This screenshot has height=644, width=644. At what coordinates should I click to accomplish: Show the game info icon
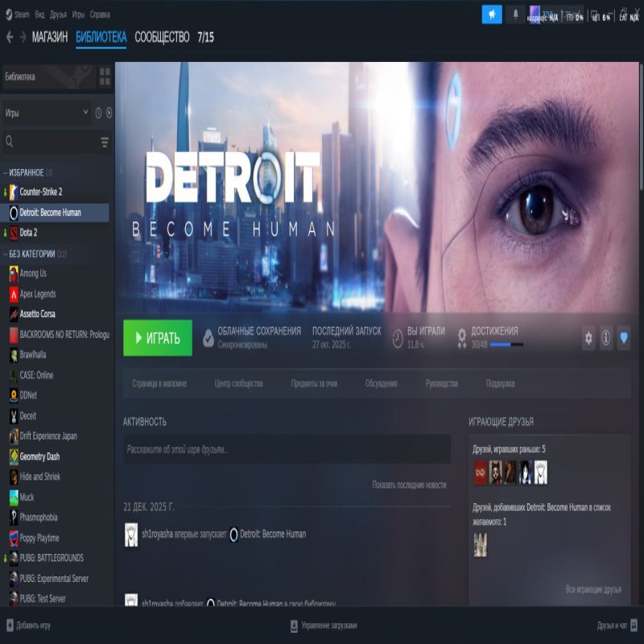(x=606, y=338)
